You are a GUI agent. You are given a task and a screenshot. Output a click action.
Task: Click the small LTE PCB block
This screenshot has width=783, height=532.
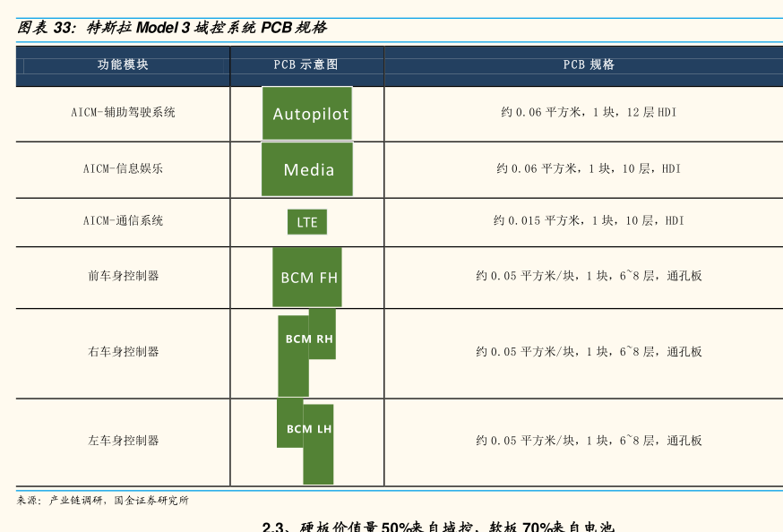click(307, 222)
